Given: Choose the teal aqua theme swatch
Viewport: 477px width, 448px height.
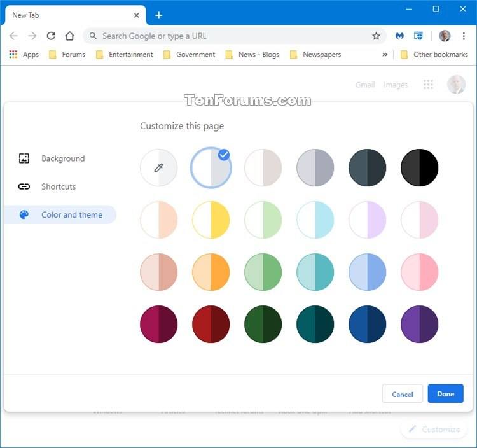Looking at the screenshot, I should pos(315,272).
